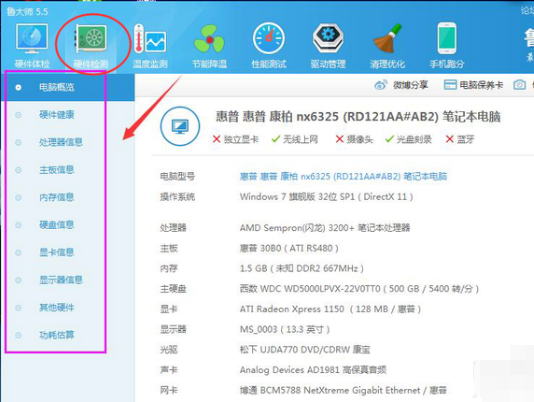The image size is (534, 402).
Task: Open 驱动管理 driver management icon
Action: pos(328,38)
